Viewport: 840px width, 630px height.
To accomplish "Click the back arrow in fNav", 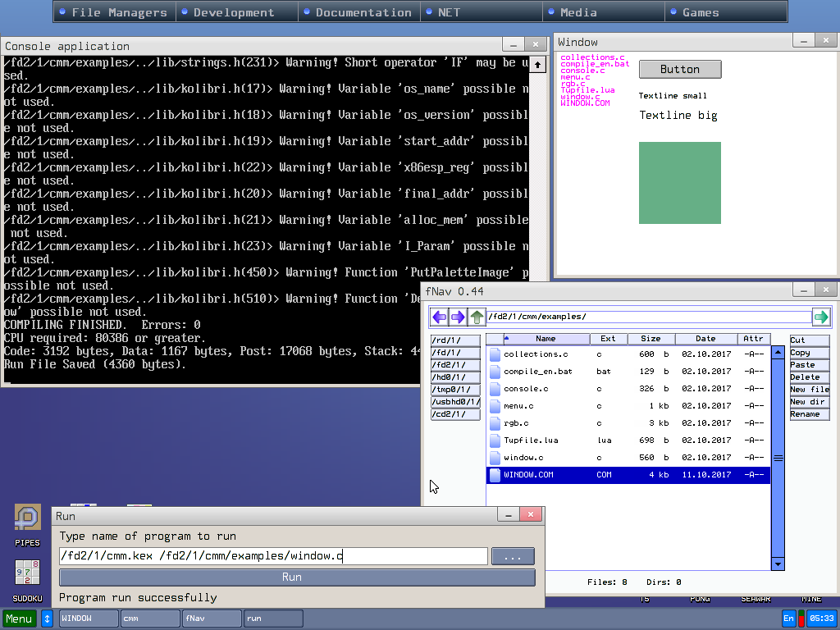I will click(440, 317).
